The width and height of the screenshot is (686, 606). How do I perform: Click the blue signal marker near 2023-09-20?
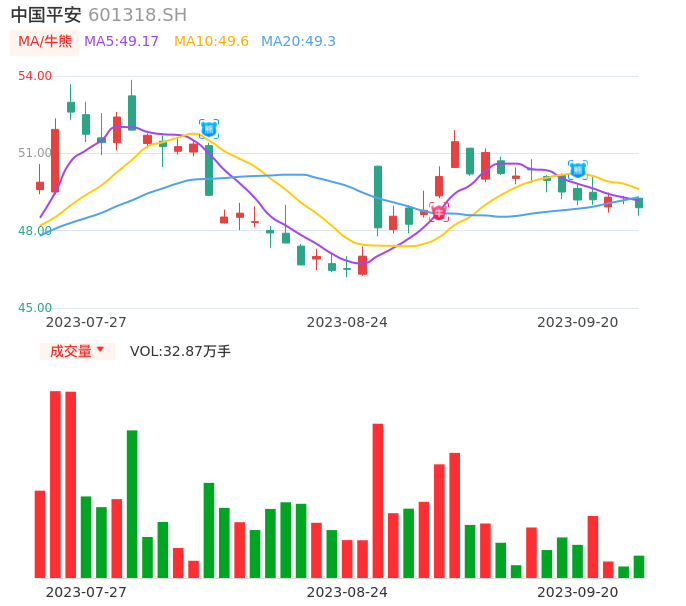(578, 169)
